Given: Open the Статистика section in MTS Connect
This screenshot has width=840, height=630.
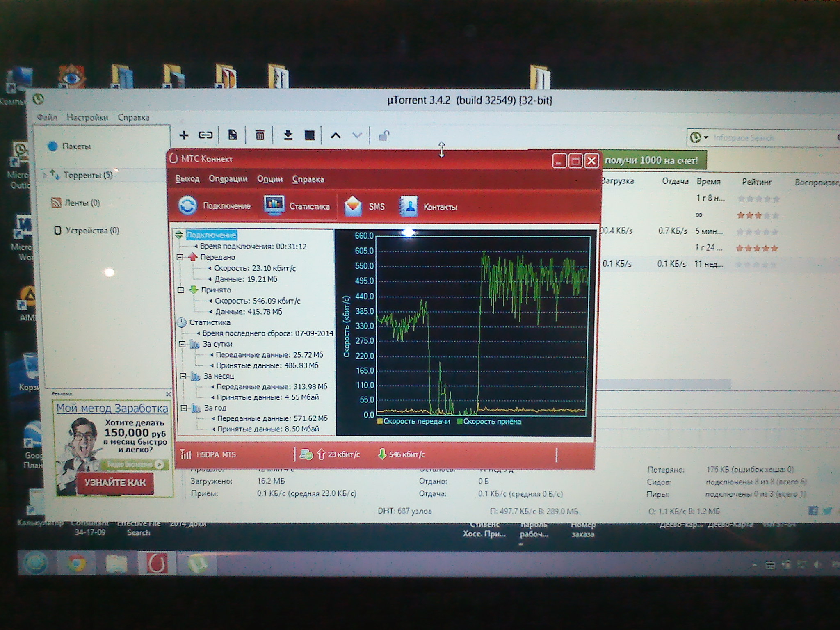Looking at the screenshot, I should click(297, 205).
